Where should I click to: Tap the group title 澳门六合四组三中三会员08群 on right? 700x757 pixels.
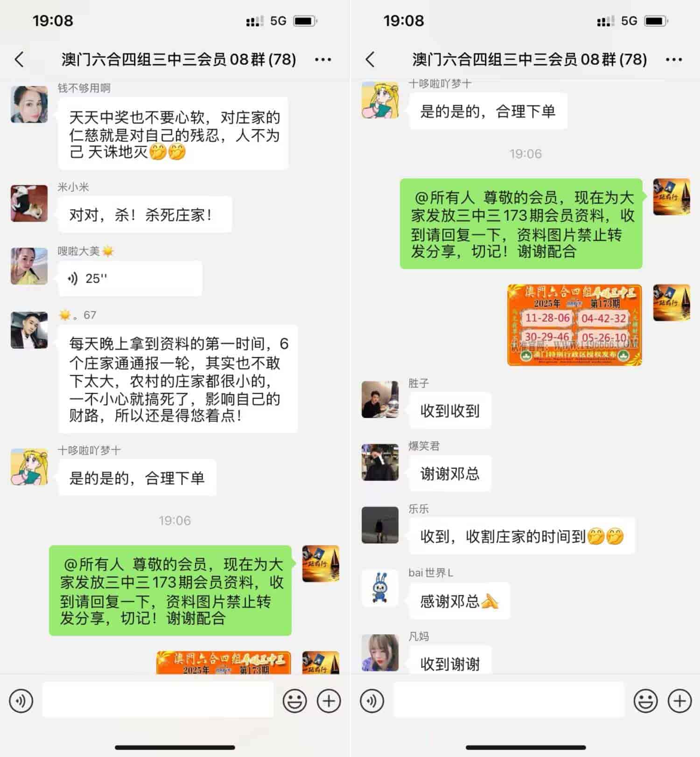pos(529,59)
